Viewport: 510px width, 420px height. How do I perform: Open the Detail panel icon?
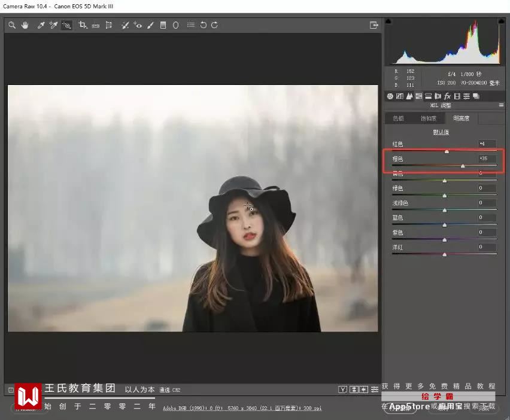pyautogui.click(x=409, y=96)
